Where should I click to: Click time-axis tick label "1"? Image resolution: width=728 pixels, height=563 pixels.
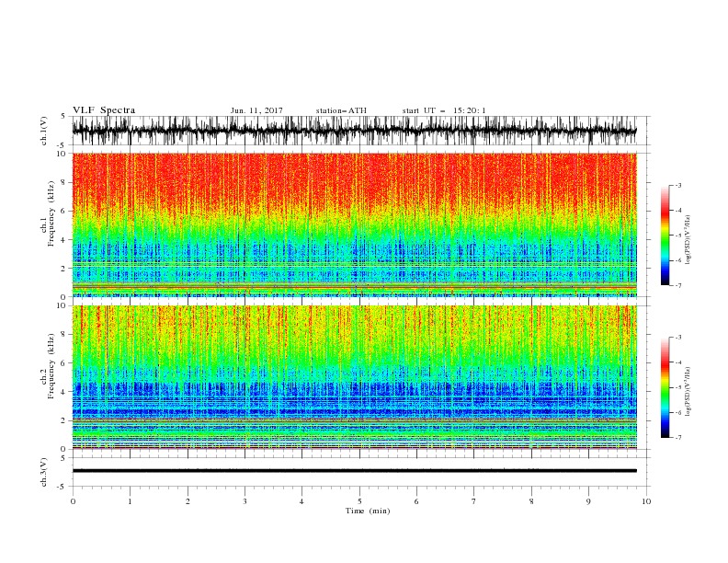tap(130, 501)
